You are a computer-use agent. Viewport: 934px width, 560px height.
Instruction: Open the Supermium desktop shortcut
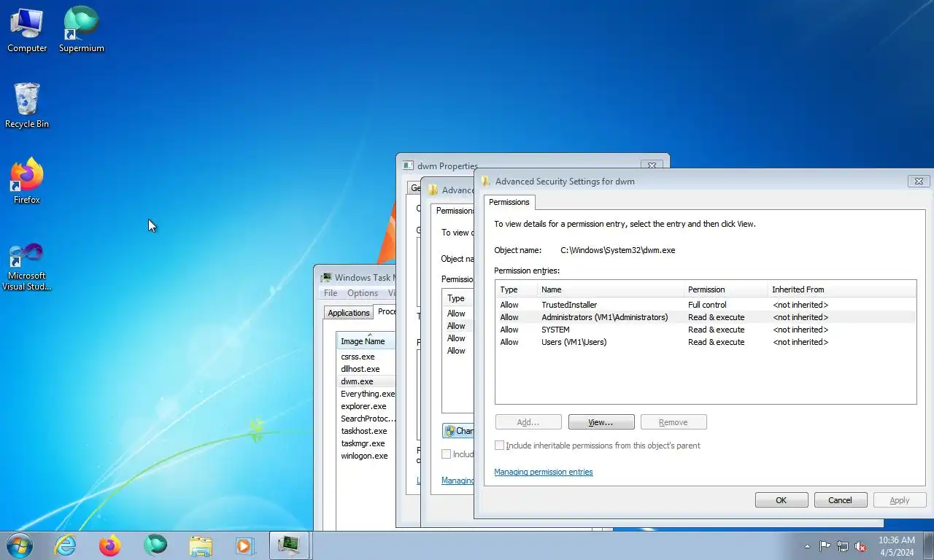click(81, 31)
